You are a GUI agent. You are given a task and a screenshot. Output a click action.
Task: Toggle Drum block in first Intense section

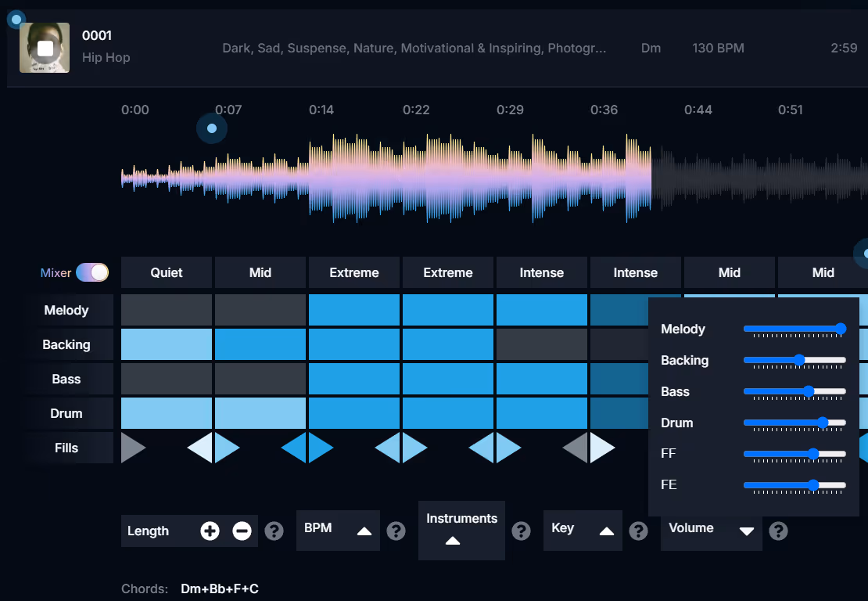[541, 413]
